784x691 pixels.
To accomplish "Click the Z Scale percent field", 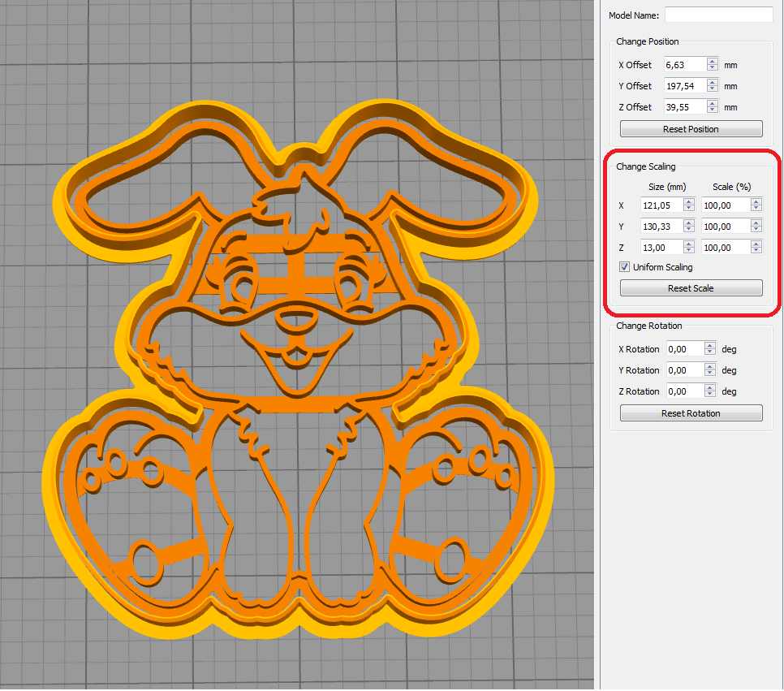I will [x=726, y=247].
